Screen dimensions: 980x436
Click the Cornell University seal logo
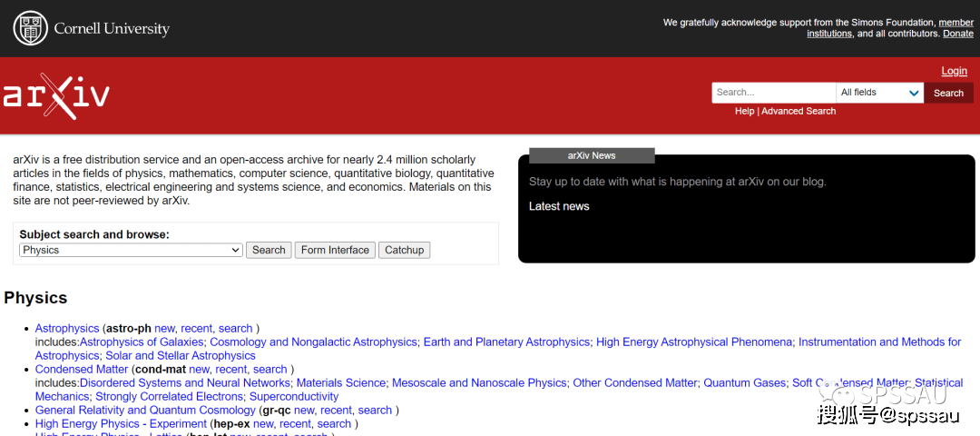(30, 28)
